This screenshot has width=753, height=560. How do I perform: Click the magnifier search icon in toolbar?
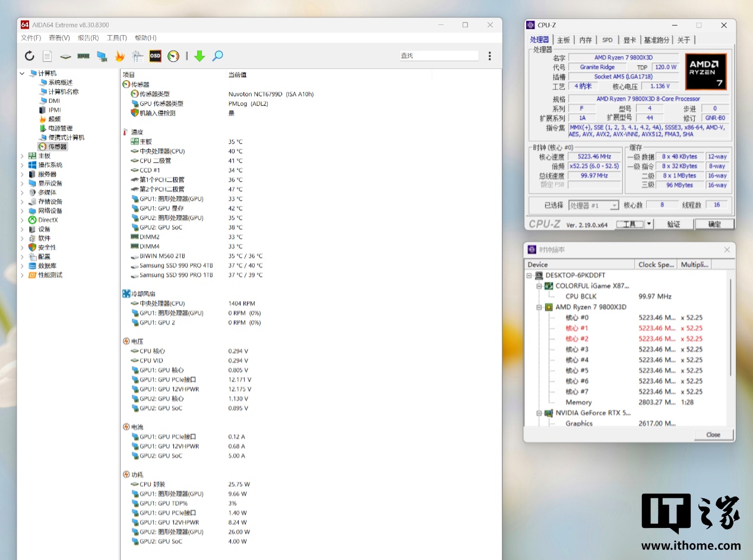click(x=218, y=56)
